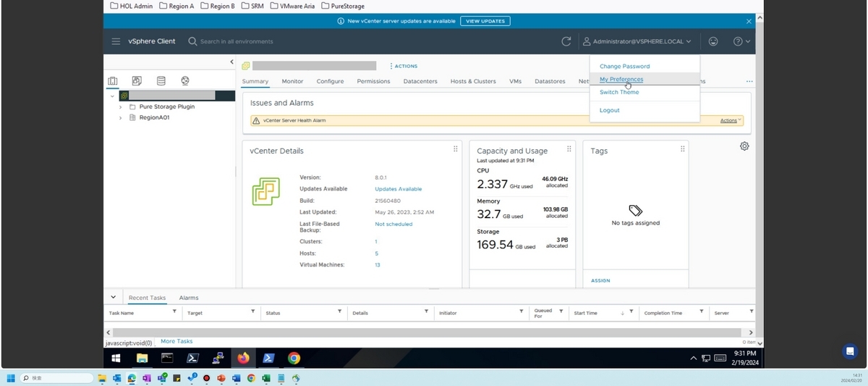This screenshot has width=868, height=386.
Task: Open the inner Windows Start button
Action: pyautogui.click(x=116, y=358)
